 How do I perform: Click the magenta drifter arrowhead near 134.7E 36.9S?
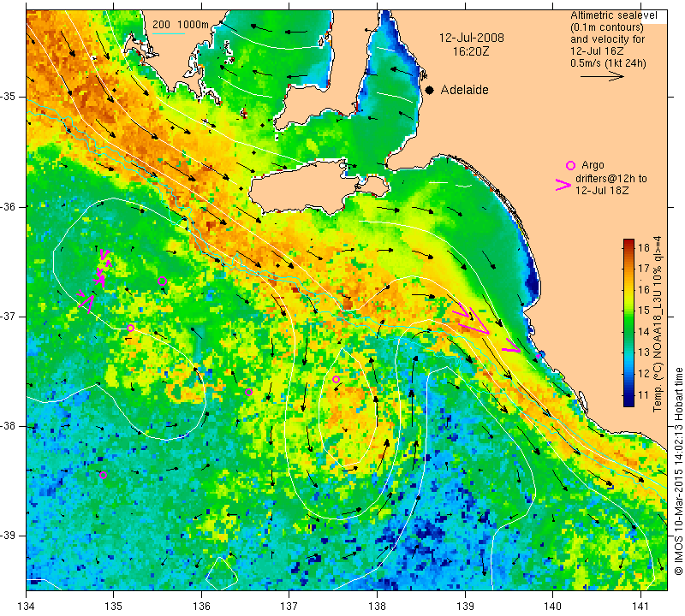(x=87, y=305)
